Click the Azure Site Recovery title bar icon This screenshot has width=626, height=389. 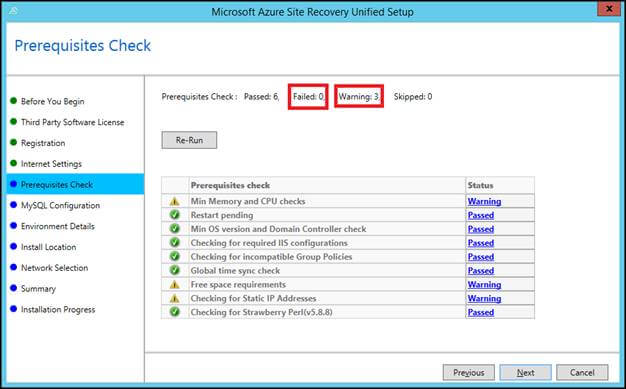pyautogui.click(x=13, y=11)
